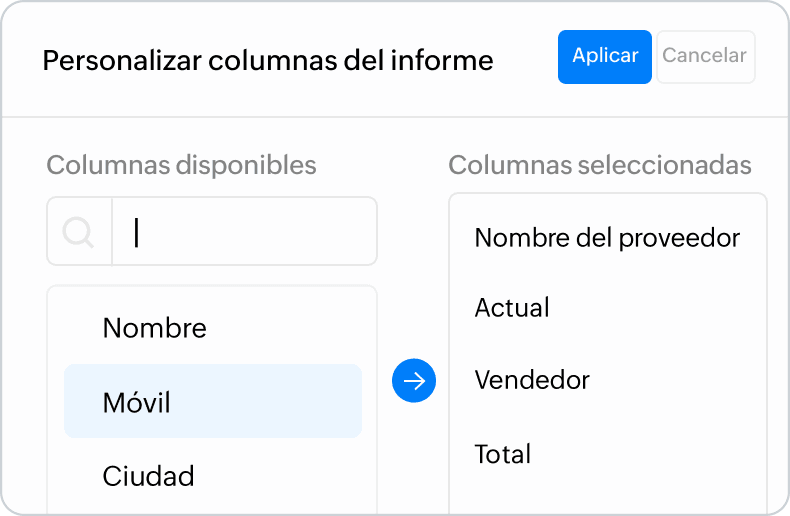Image resolution: width=790 pixels, height=516 pixels.
Task: Click the Columnas seleccionadas heading
Action: click(600, 165)
